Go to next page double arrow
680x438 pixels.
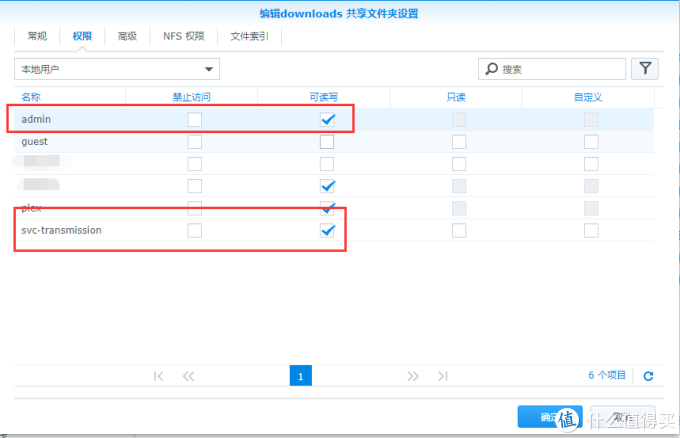click(x=413, y=376)
